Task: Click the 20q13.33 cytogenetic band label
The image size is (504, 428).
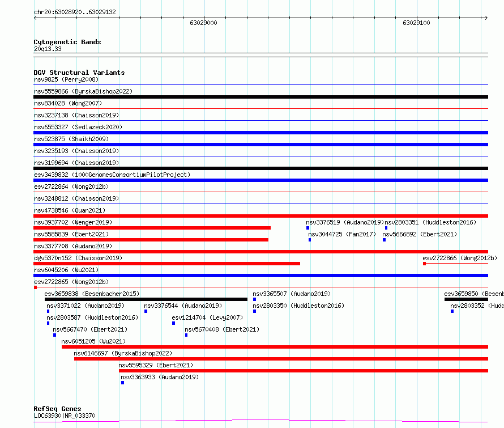Action: [48, 49]
